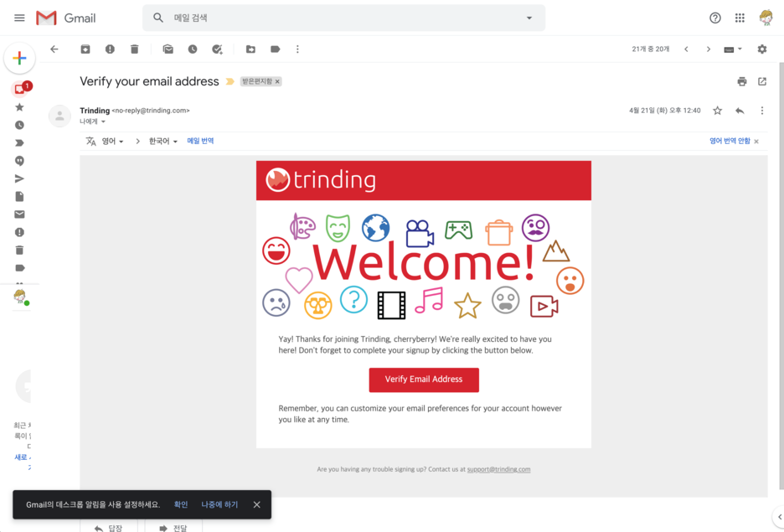
Task: Remove the 받은편지함 label
Action: [277, 81]
